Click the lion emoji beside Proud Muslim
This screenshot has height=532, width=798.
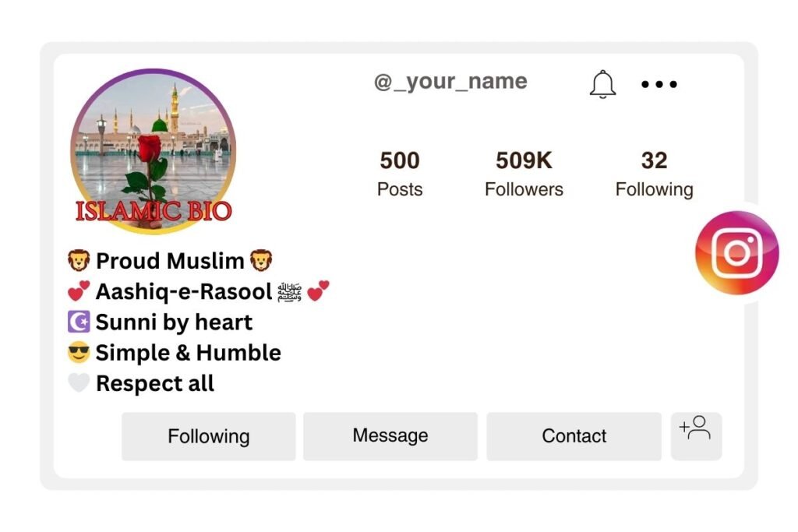(79, 260)
